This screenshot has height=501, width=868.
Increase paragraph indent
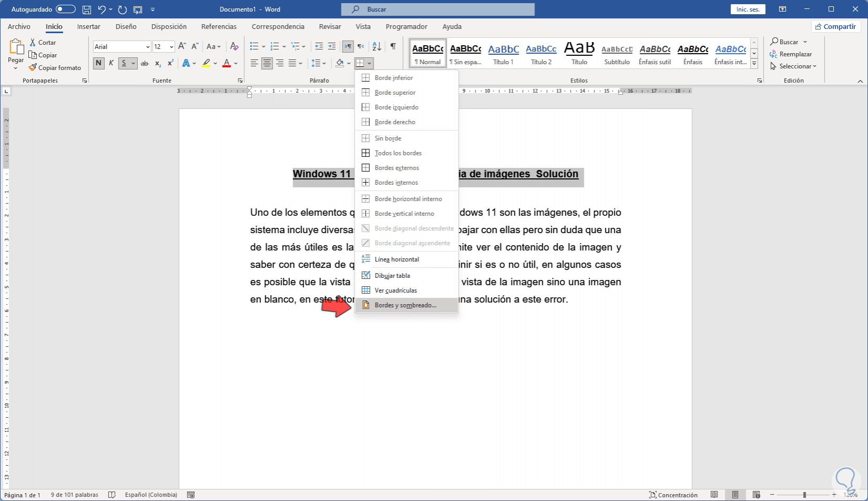pyautogui.click(x=331, y=46)
